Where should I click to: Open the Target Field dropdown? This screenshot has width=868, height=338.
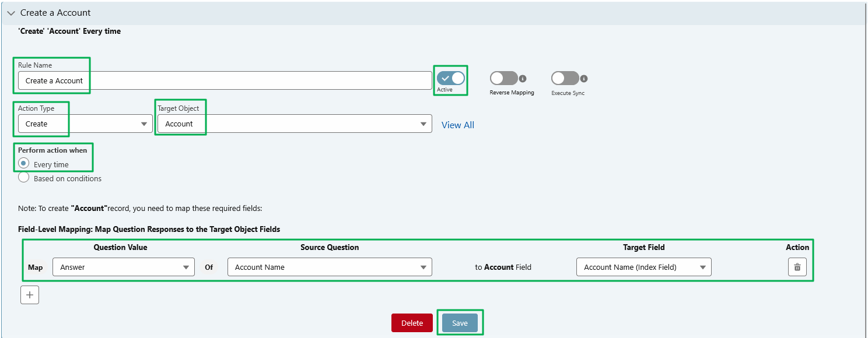tap(643, 267)
